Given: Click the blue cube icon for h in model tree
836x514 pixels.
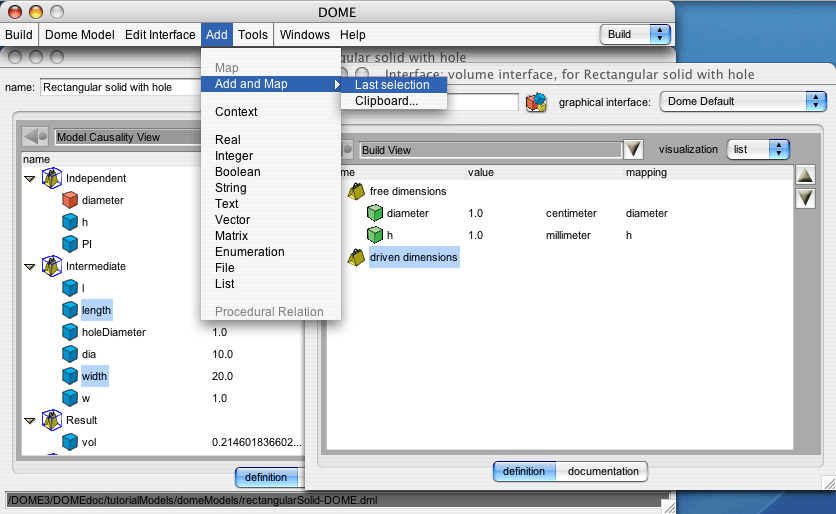Looking at the screenshot, I should [x=70, y=222].
